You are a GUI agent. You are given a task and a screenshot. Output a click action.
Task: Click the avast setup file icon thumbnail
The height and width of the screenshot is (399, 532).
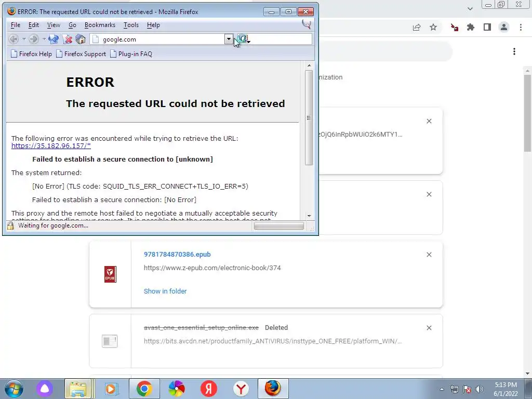point(110,341)
